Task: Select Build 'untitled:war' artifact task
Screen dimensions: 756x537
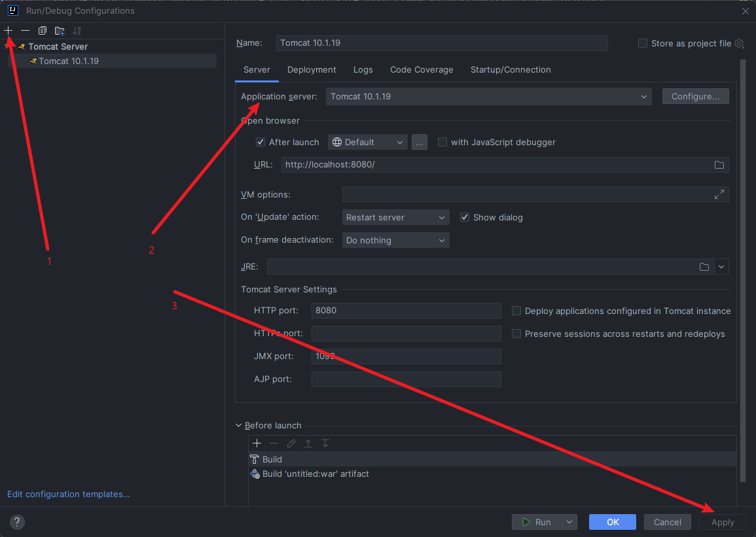Action: tap(493, 474)
